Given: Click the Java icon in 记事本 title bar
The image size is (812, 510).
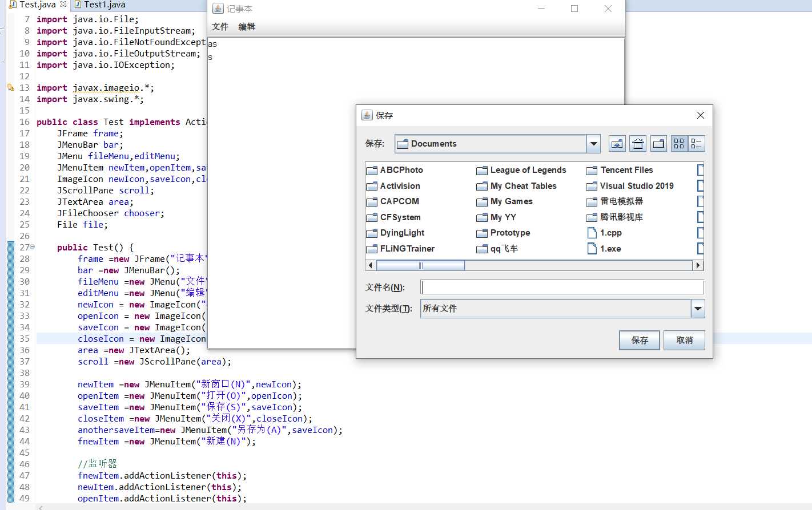Looking at the screenshot, I should 218,9.
